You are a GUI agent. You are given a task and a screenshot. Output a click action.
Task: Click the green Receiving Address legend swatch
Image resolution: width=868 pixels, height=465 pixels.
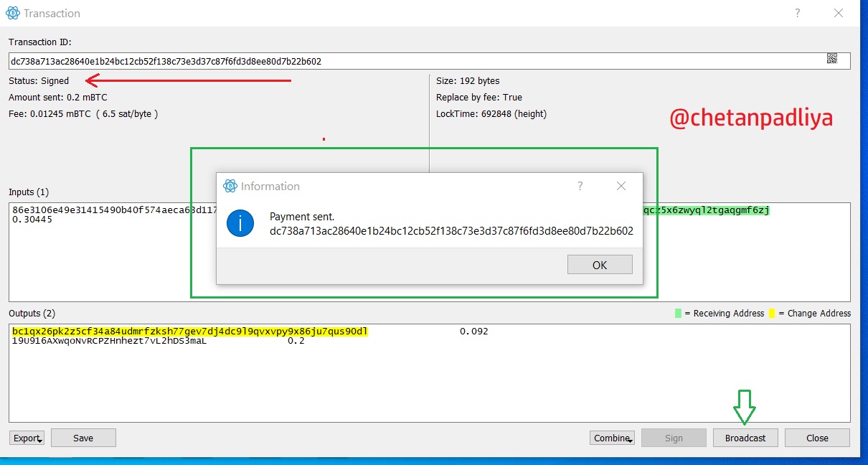(x=679, y=314)
